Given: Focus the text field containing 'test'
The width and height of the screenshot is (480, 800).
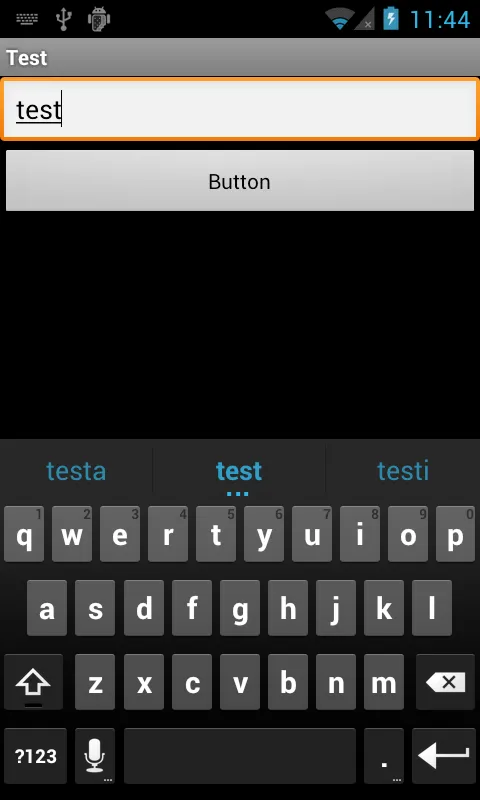Looking at the screenshot, I should pyautogui.click(x=240, y=109).
